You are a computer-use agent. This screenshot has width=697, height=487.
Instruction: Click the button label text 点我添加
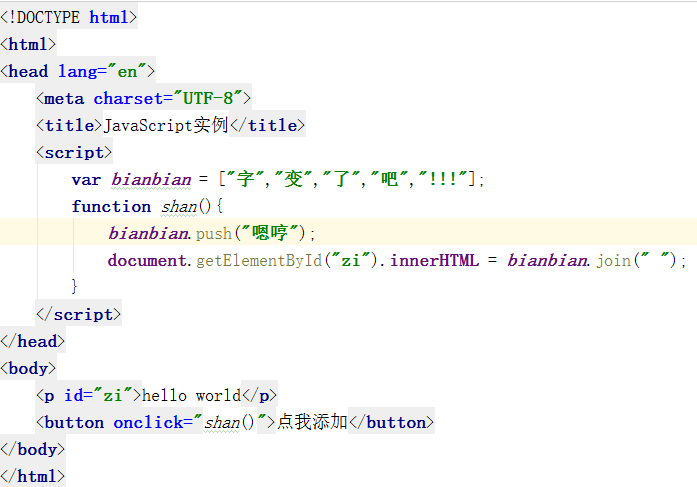(312, 422)
